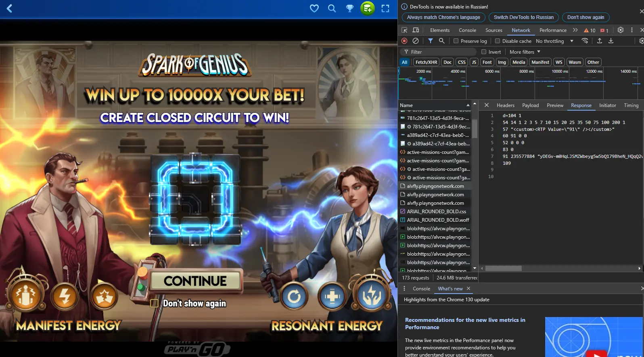Open the search magnifier in game header
This screenshot has height=357, width=644.
coord(332,8)
